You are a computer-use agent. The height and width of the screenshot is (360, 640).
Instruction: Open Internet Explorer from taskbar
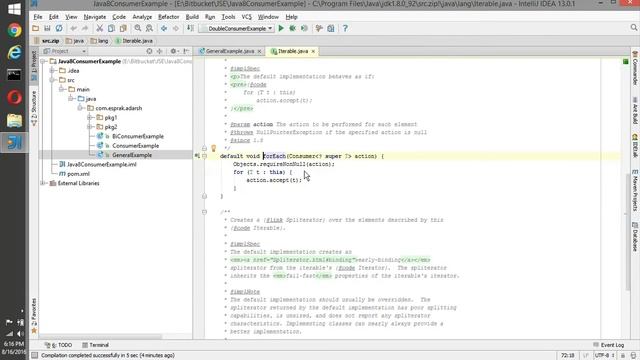pos(14,53)
